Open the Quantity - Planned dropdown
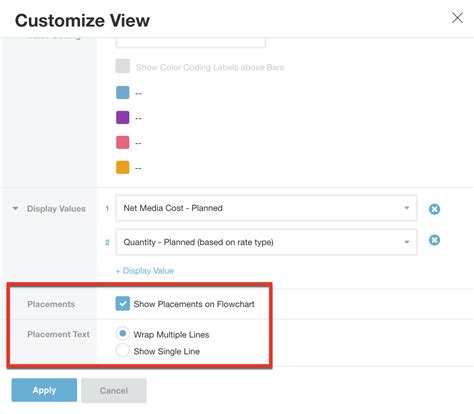The width and height of the screenshot is (474, 414). click(x=266, y=242)
